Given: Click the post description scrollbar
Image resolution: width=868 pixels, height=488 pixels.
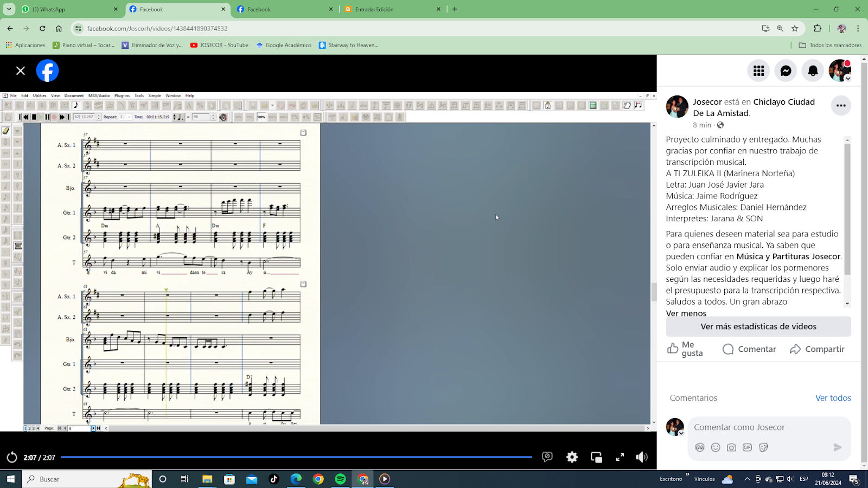Looking at the screenshot, I should pos(847,209).
